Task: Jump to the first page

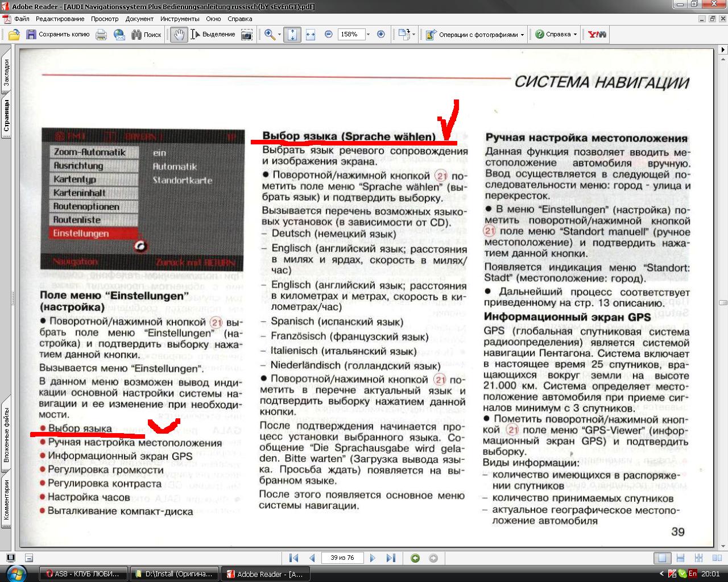Action: click(293, 558)
